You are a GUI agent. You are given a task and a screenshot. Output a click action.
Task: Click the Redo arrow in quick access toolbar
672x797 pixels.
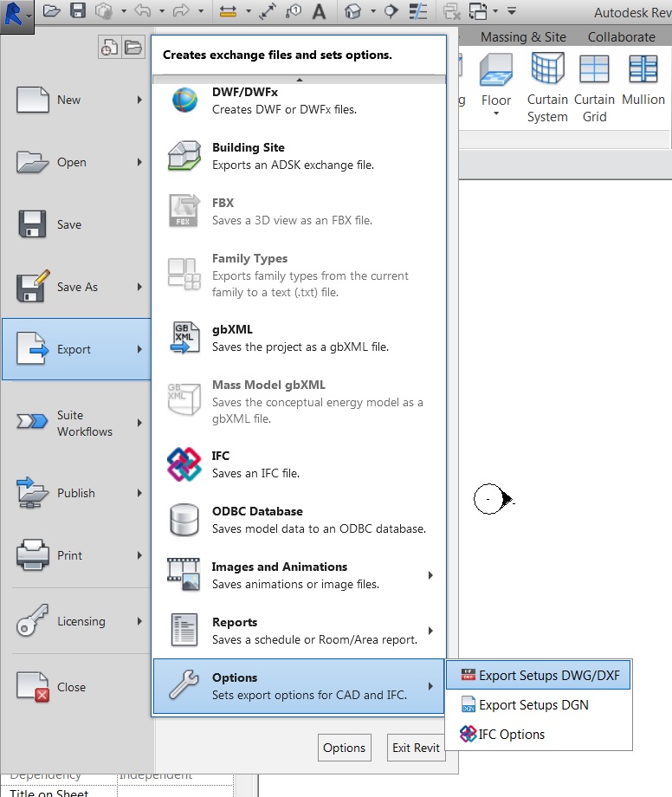(181, 10)
